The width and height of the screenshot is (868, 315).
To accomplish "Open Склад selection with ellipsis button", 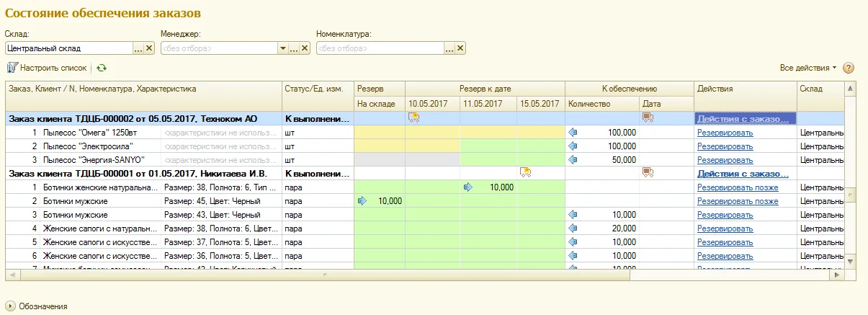I will [x=139, y=48].
